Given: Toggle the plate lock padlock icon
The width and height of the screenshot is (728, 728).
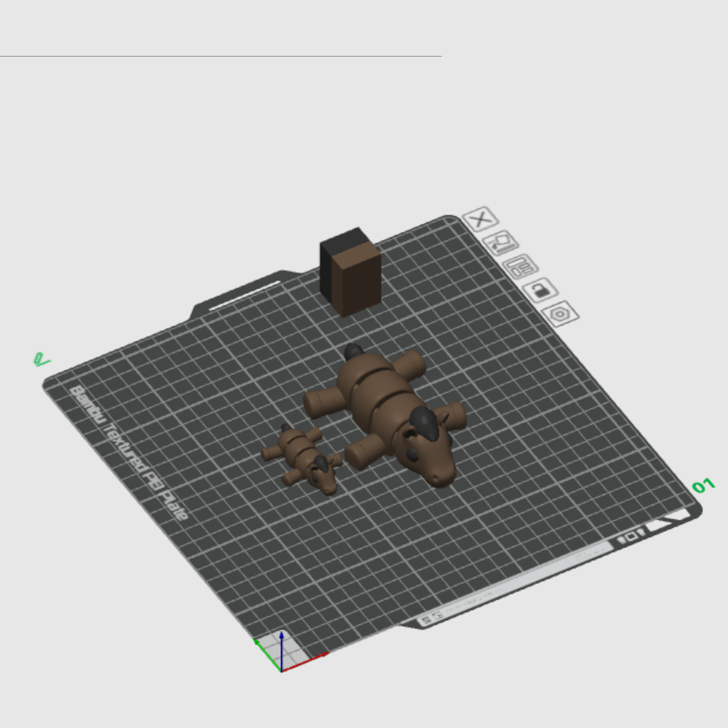Looking at the screenshot, I should pyautogui.click(x=540, y=290).
